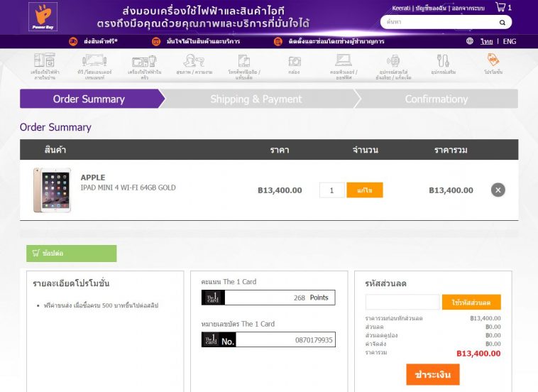Open the shopping cart icon
The height and width of the screenshot is (392, 538).
pyautogui.click(x=500, y=8)
